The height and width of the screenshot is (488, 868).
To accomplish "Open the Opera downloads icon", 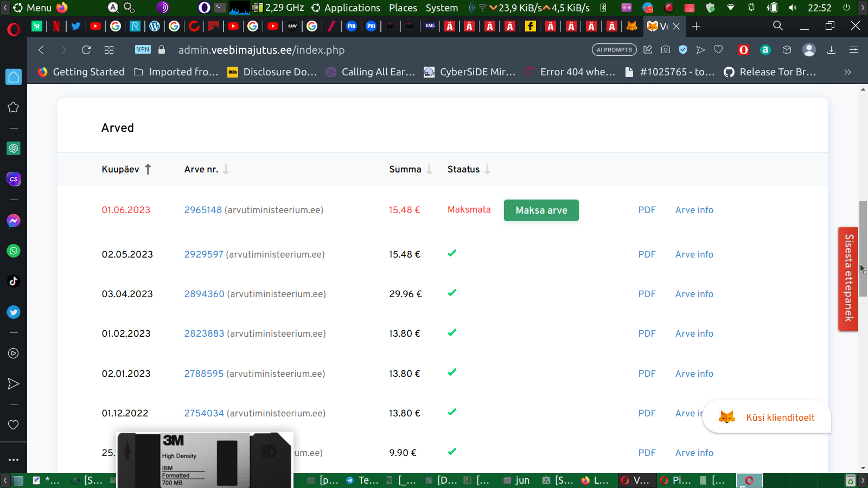I will (x=831, y=50).
